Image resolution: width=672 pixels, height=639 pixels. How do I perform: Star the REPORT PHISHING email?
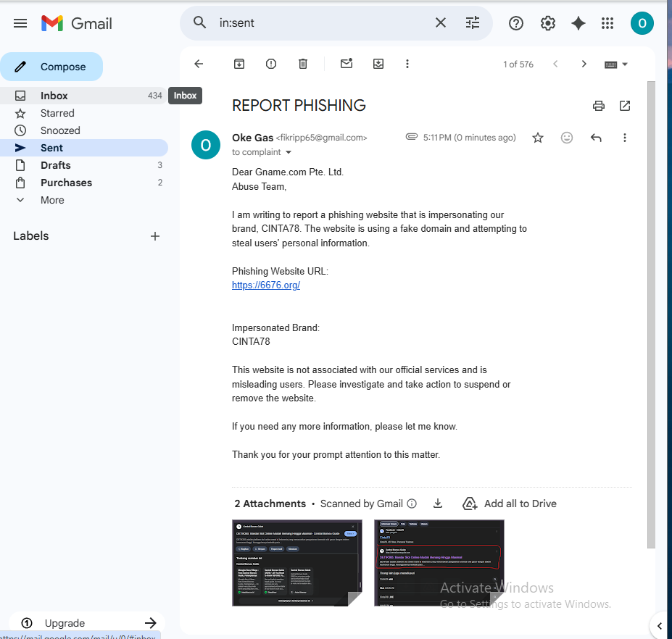[537, 138]
